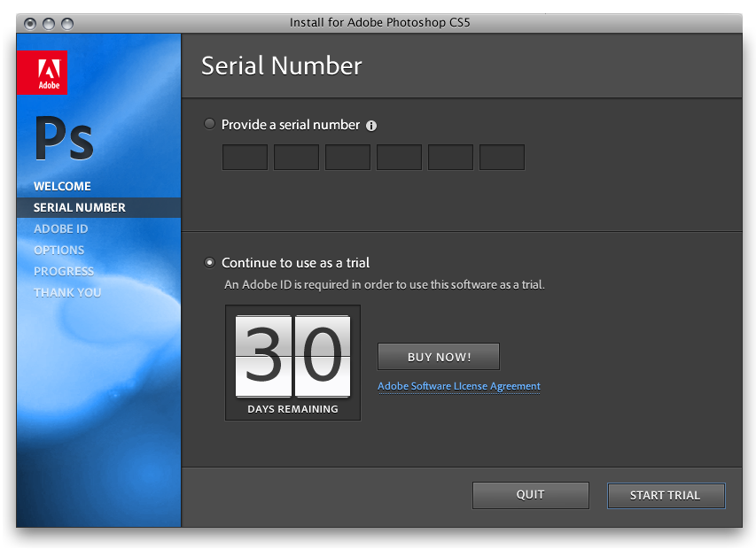756x549 pixels.
Task: Minimize the installer window
Action: coord(49,23)
